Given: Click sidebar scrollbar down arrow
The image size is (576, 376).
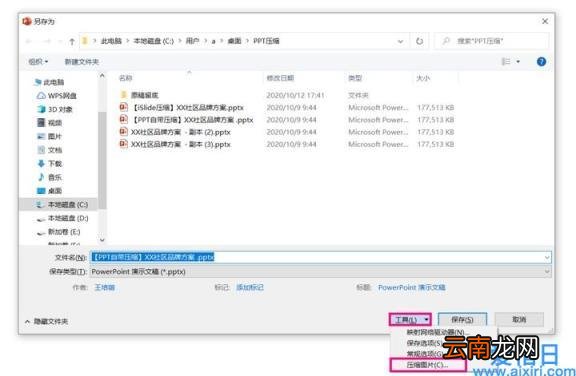Looking at the screenshot, I should (x=102, y=240).
